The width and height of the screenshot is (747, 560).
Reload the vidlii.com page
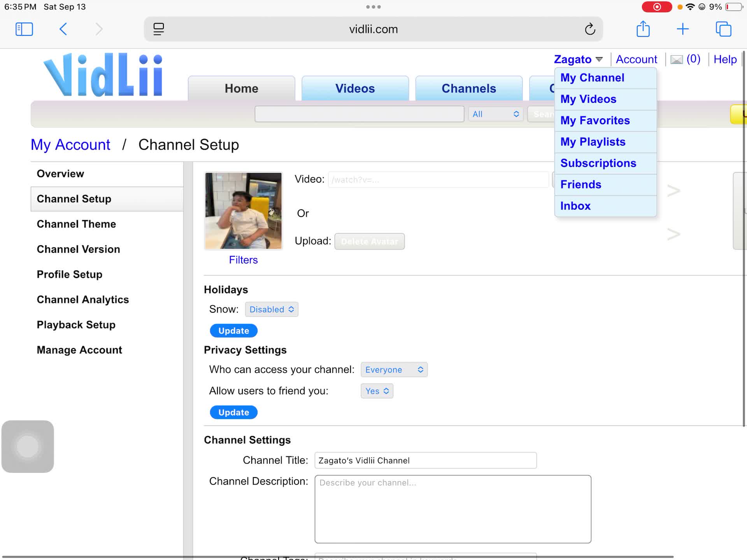coord(590,29)
